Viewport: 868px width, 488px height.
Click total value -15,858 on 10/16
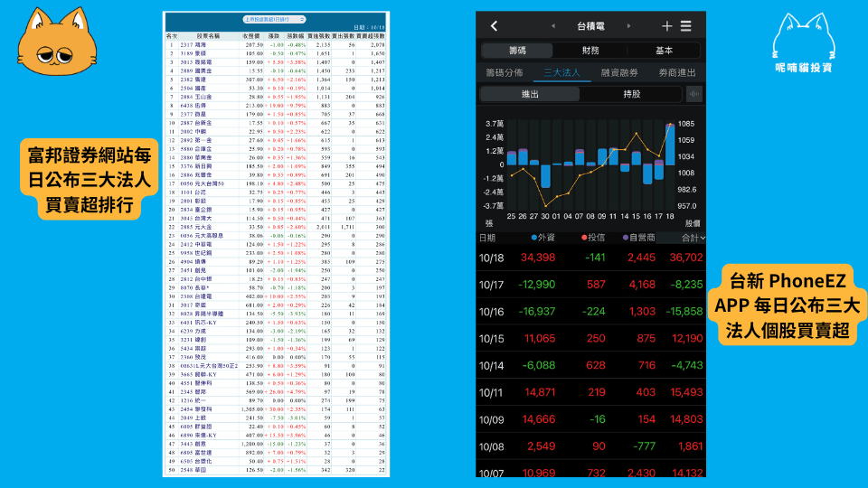click(684, 312)
